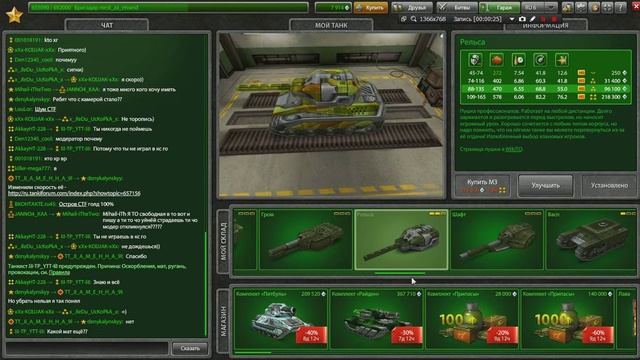
Task: Select the 74-116 modification row
Action: [546, 81]
